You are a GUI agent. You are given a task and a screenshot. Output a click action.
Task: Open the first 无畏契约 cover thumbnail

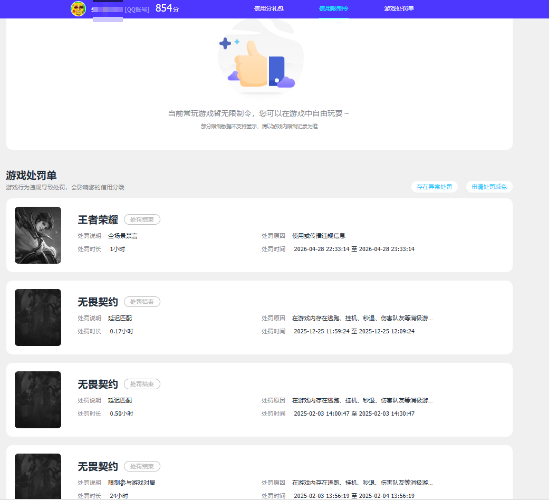point(38,318)
